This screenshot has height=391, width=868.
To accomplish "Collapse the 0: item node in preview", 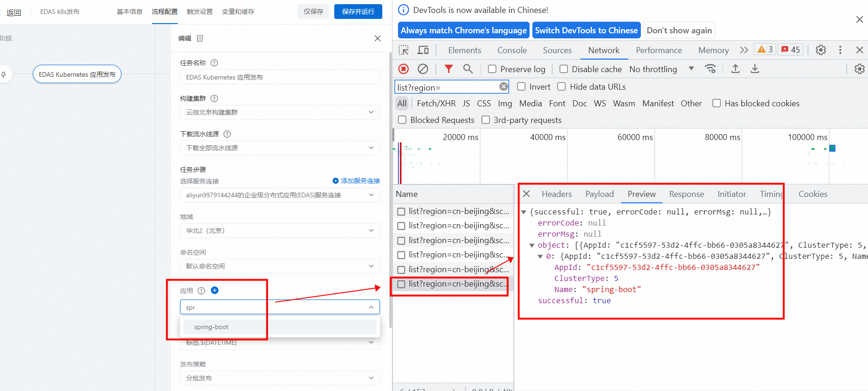I will pyautogui.click(x=540, y=257).
